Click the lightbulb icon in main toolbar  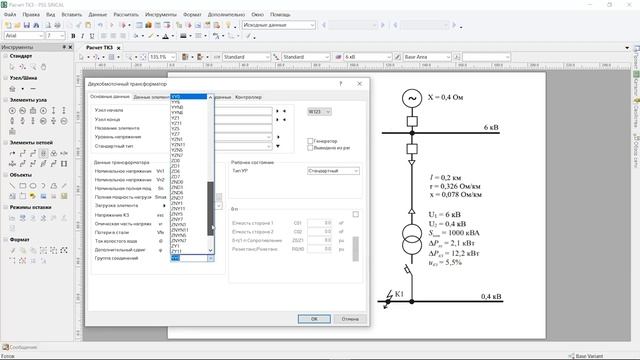228,25
